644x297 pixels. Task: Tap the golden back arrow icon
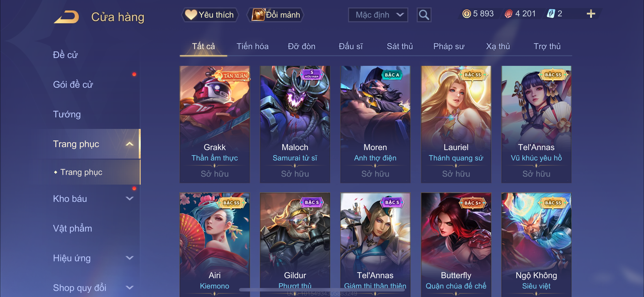pos(67,17)
